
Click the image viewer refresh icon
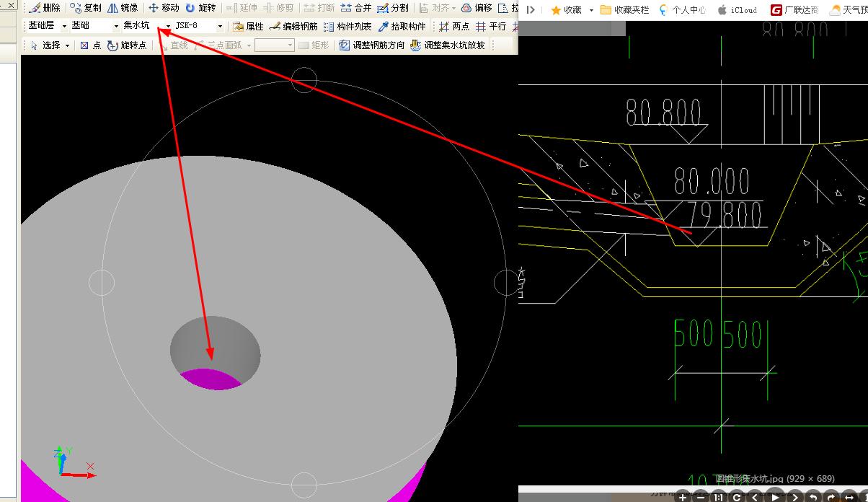[x=738, y=497]
